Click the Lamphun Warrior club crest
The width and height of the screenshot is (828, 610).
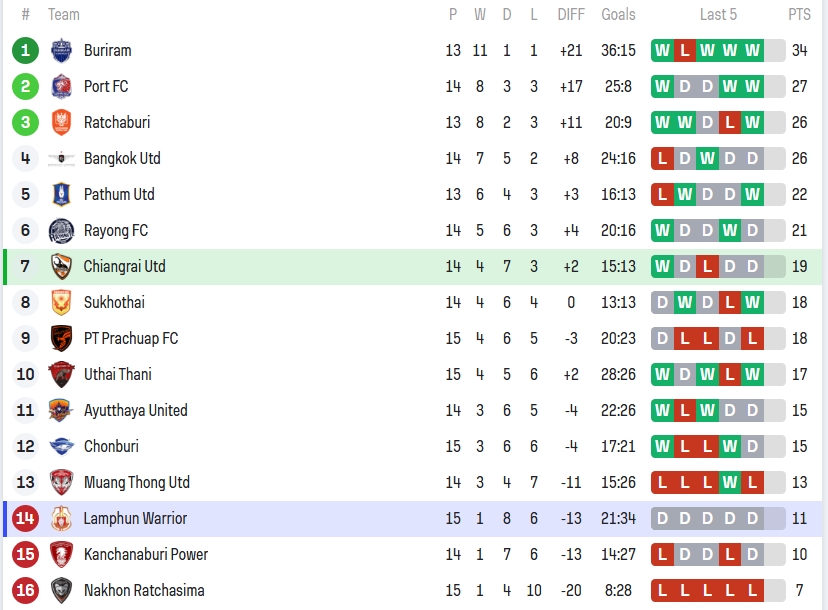pos(61,518)
